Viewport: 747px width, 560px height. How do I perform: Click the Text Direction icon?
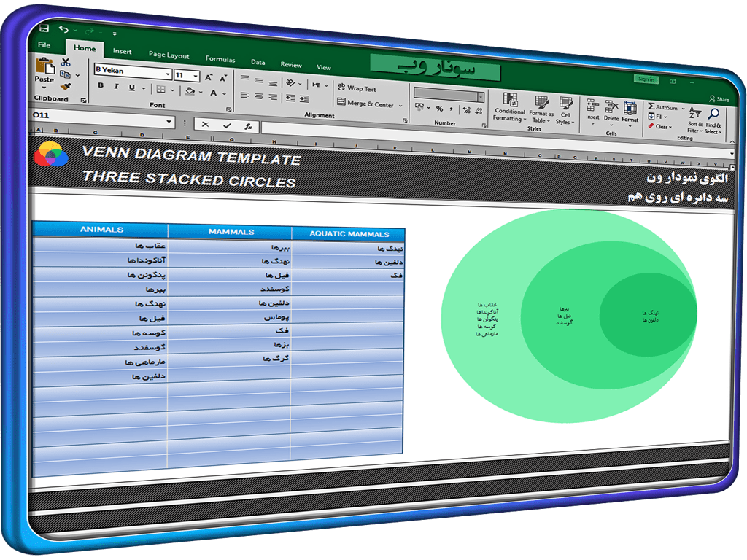(316, 85)
